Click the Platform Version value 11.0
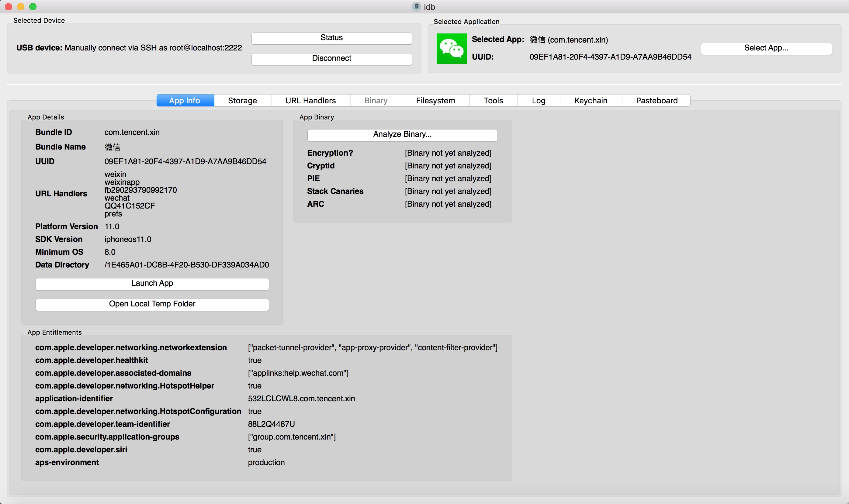The width and height of the screenshot is (849, 504). click(x=112, y=226)
